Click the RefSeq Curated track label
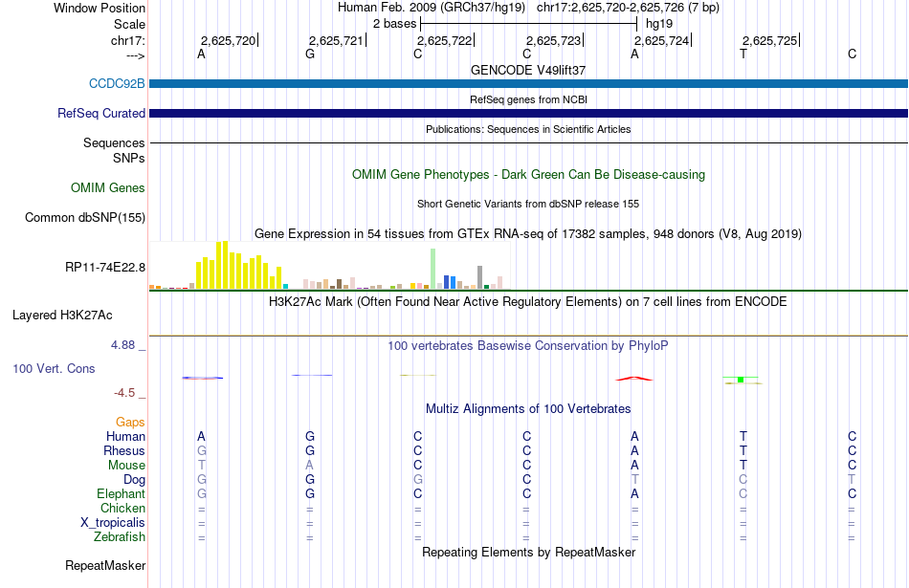 tap(101, 113)
